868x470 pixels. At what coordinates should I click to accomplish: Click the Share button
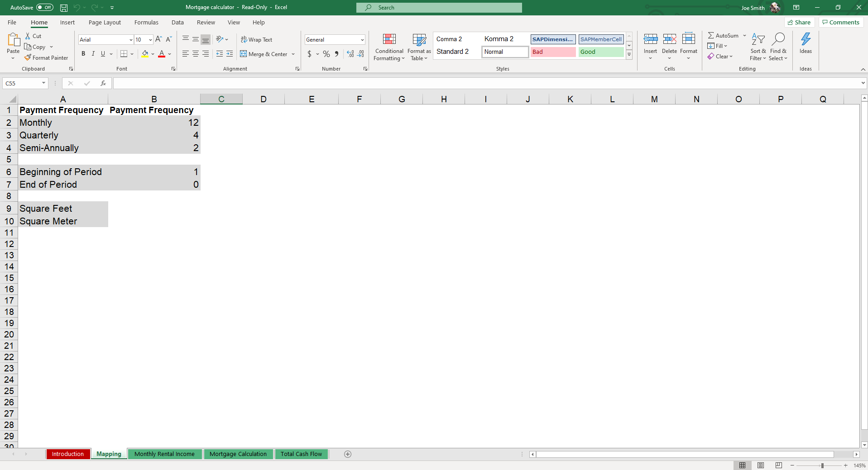click(x=799, y=23)
